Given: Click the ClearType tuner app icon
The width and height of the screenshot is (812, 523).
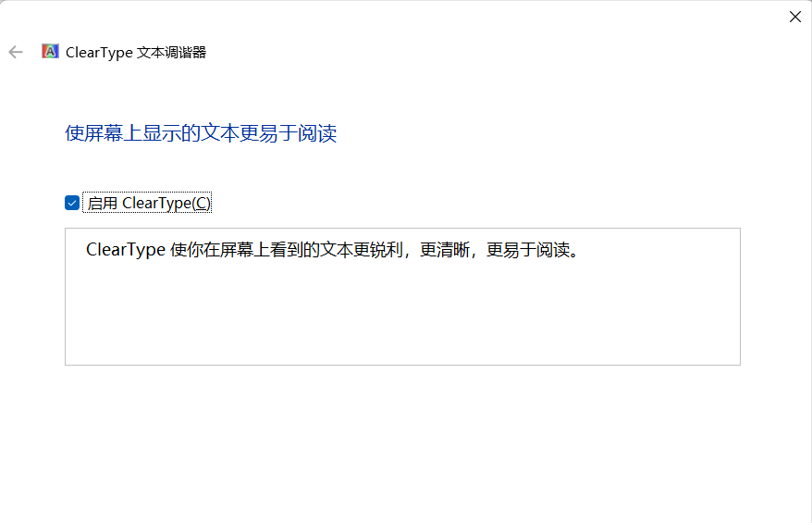Looking at the screenshot, I should (50, 51).
